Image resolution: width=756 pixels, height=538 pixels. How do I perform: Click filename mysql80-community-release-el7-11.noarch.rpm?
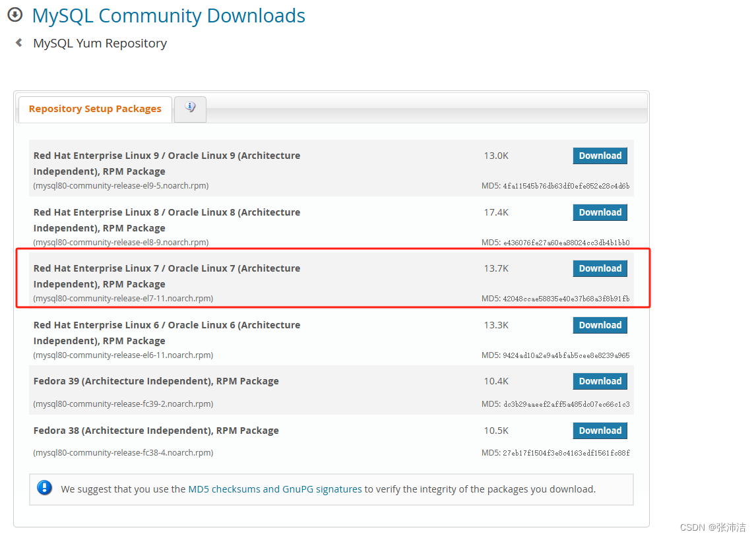pyautogui.click(x=123, y=299)
